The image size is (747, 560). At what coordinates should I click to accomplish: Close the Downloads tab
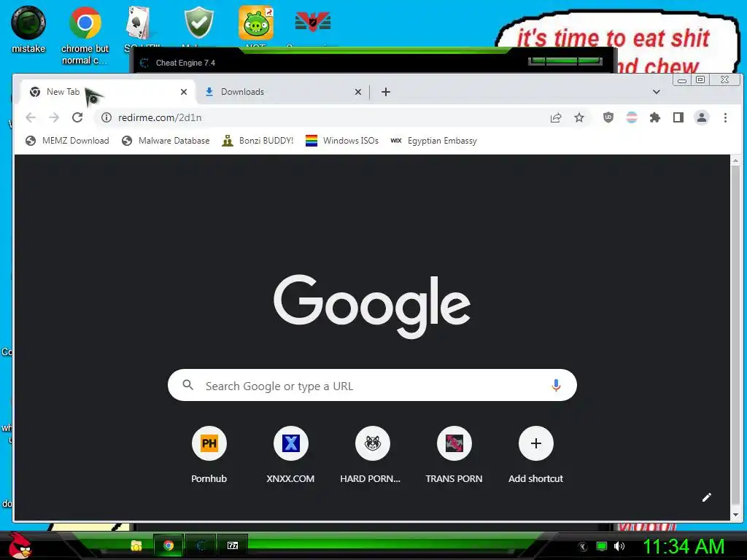coord(358,92)
